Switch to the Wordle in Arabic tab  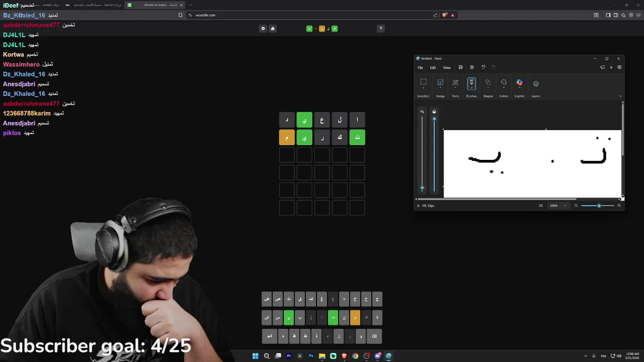[155, 5]
